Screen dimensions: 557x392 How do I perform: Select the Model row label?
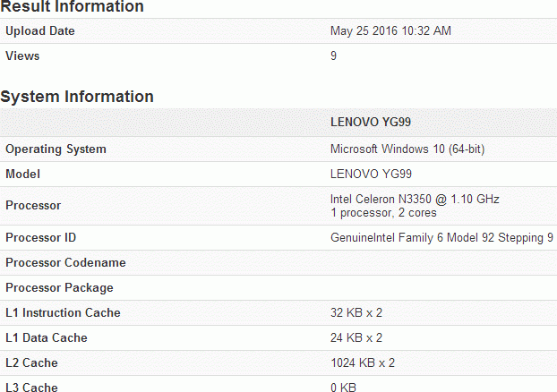[x=22, y=174]
